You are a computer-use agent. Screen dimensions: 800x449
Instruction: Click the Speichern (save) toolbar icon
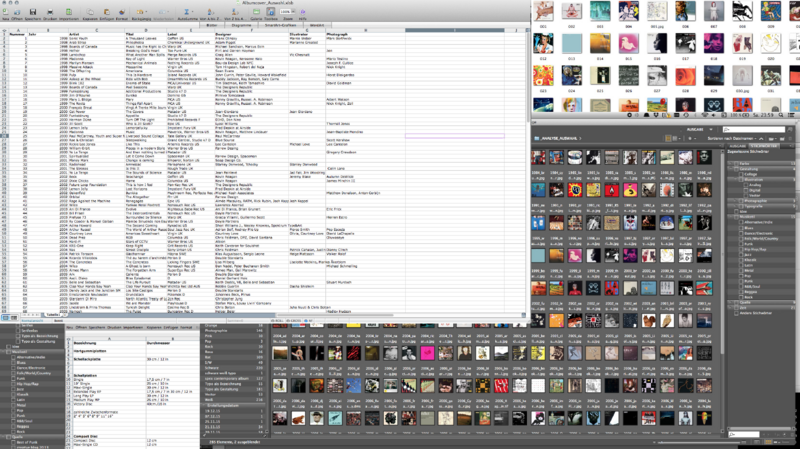coord(32,12)
